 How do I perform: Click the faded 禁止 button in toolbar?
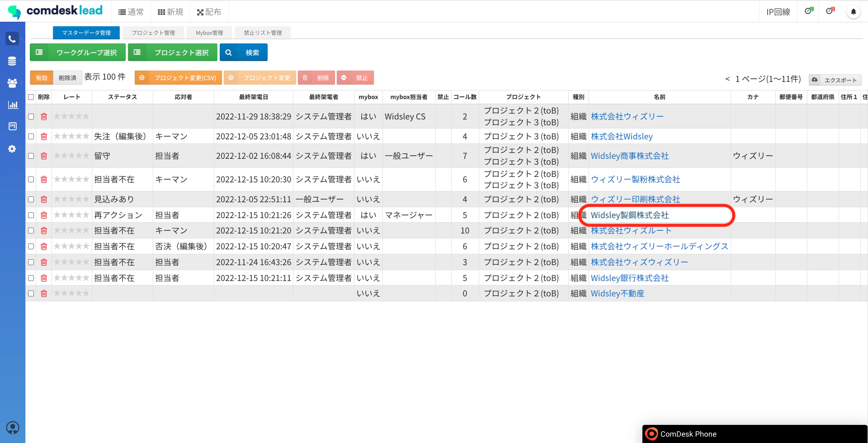coord(355,78)
